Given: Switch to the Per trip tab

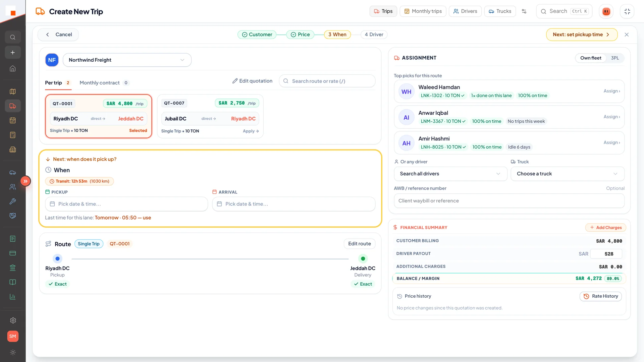Looking at the screenshot, I should click(58, 83).
